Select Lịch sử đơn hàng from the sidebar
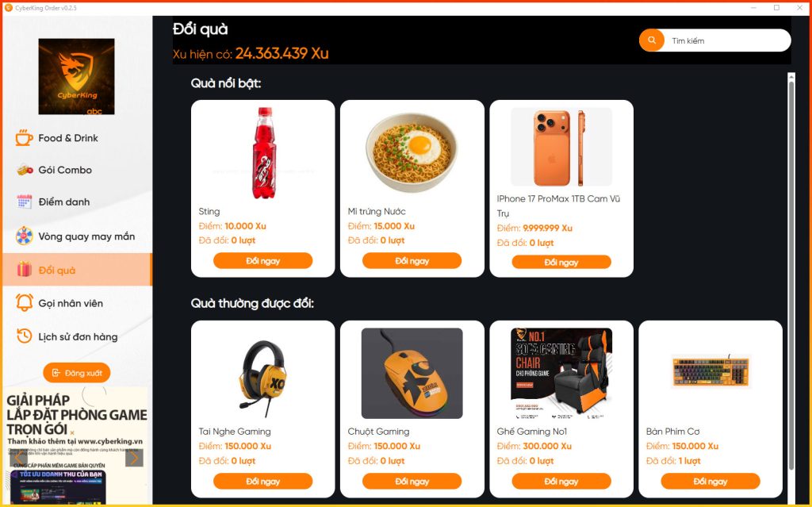This screenshot has height=507, width=812. pos(78,336)
